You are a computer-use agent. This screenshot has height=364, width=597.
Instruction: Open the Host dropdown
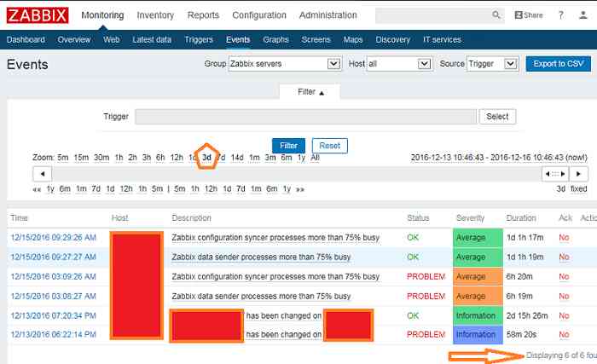tap(399, 64)
